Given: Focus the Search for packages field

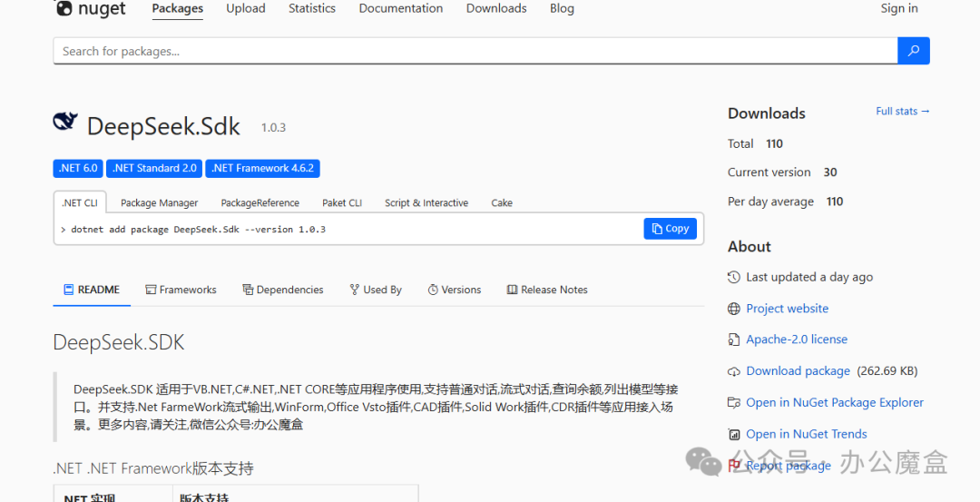Looking at the screenshot, I should [x=475, y=51].
